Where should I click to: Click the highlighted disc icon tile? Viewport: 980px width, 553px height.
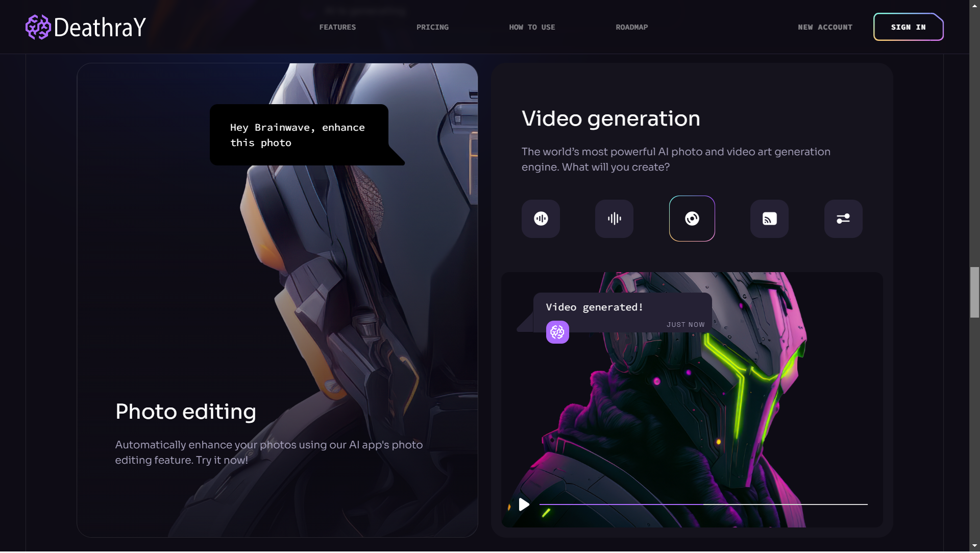(x=692, y=219)
